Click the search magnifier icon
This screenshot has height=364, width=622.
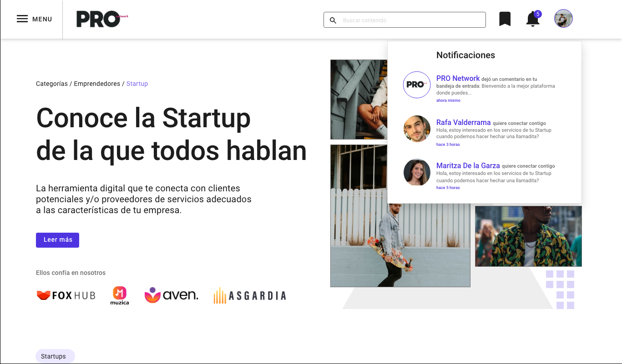(x=333, y=20)
